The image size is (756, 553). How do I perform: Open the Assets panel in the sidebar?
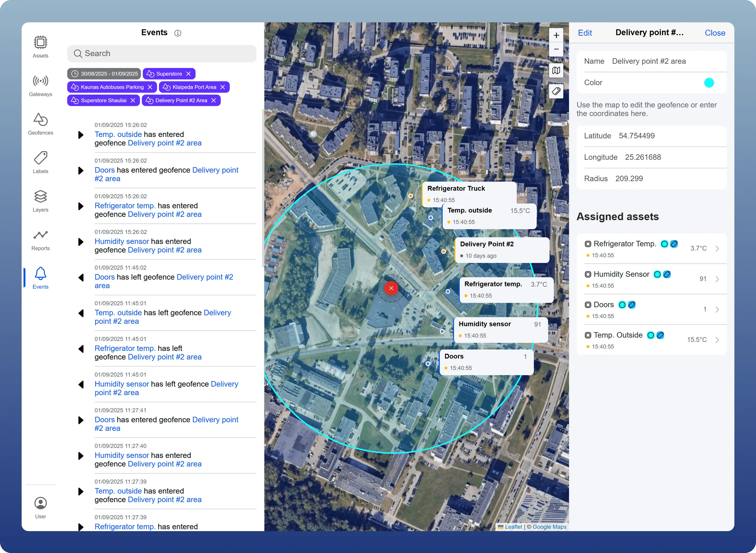[40, 46]
